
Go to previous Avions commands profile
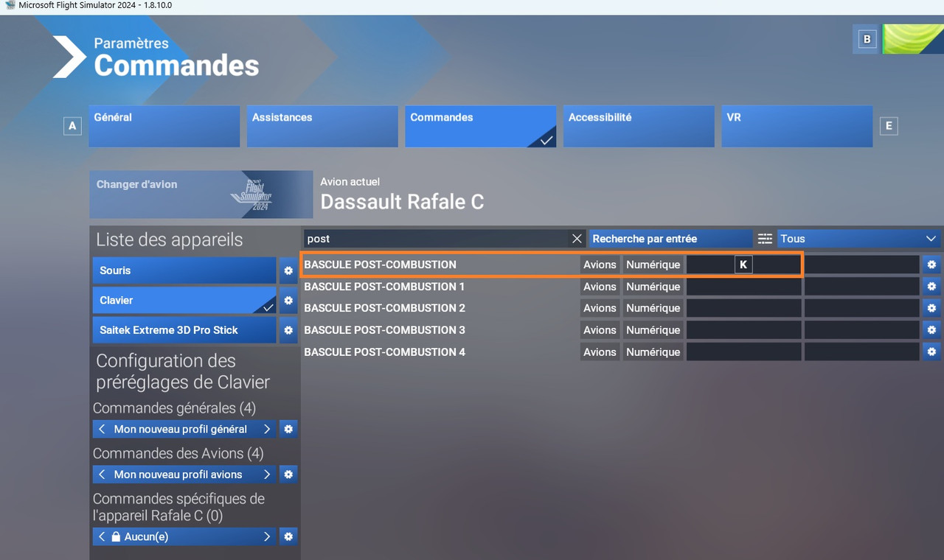coord(102,475)
